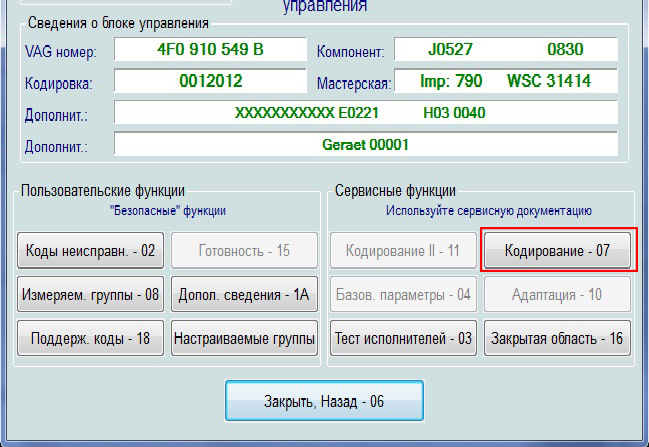Open Допол. сведения - 1A
The height and width of the screenshot is (447, 649).
(244, 294)
